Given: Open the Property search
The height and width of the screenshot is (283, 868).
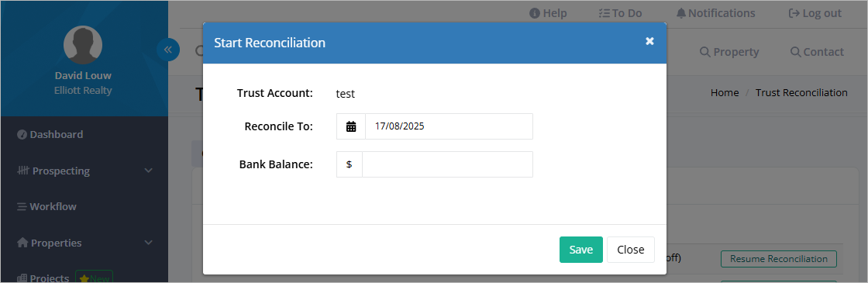Looking at the screenshot, I should click(729, 52).
